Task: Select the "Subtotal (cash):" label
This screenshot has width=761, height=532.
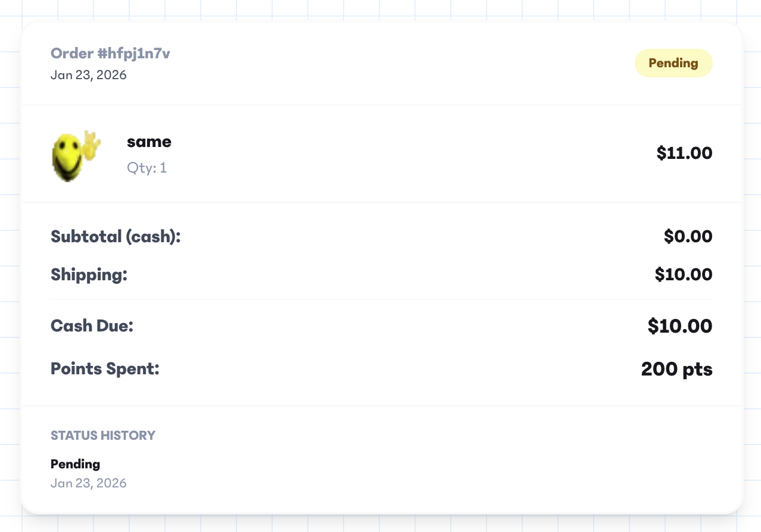Action: [116, 237]
